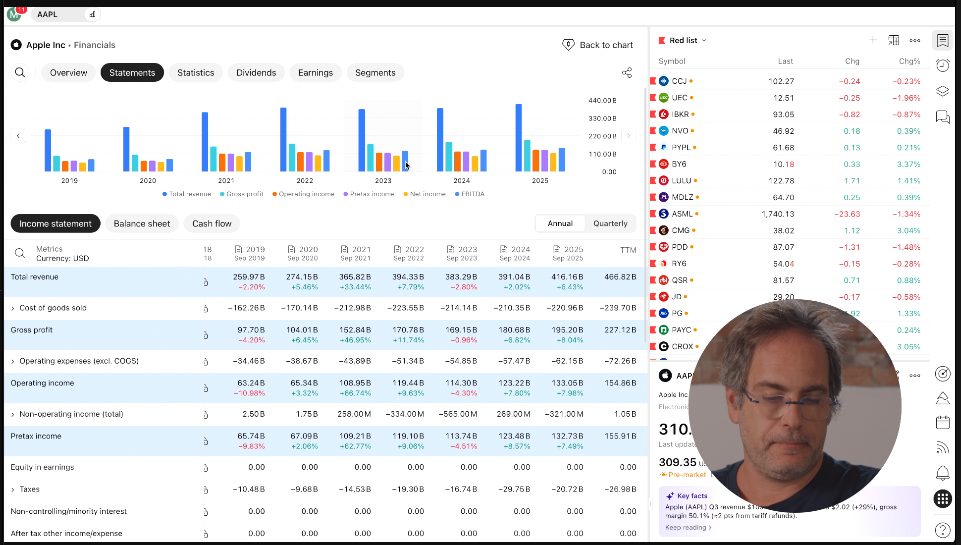Click the Apple Inc logo icon
The height and width of the screenshot is (545, 961).
pos(17,45)
